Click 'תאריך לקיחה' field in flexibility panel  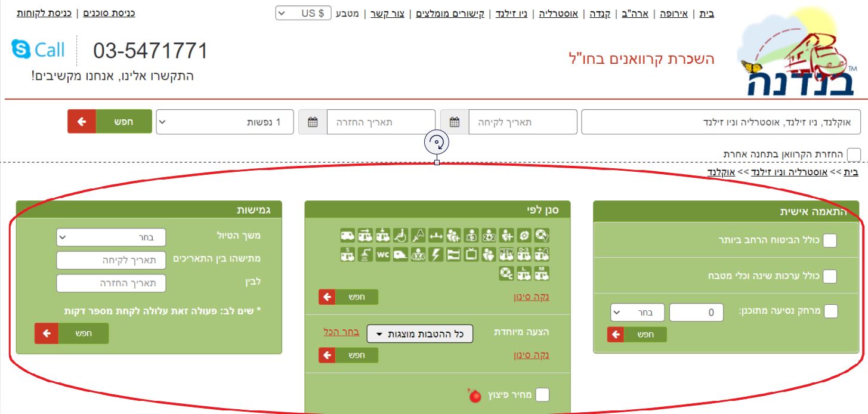click(x=111, y=261)
